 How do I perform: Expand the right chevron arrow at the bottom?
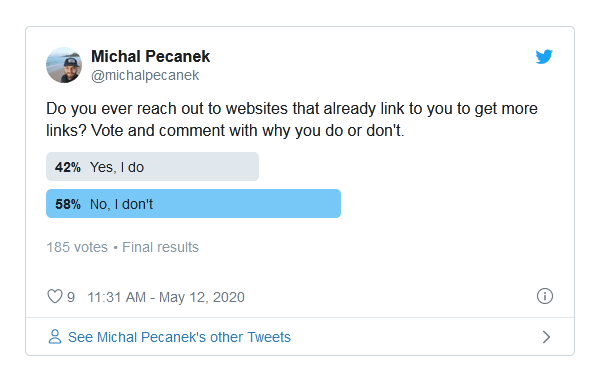[x=546, y=337]
